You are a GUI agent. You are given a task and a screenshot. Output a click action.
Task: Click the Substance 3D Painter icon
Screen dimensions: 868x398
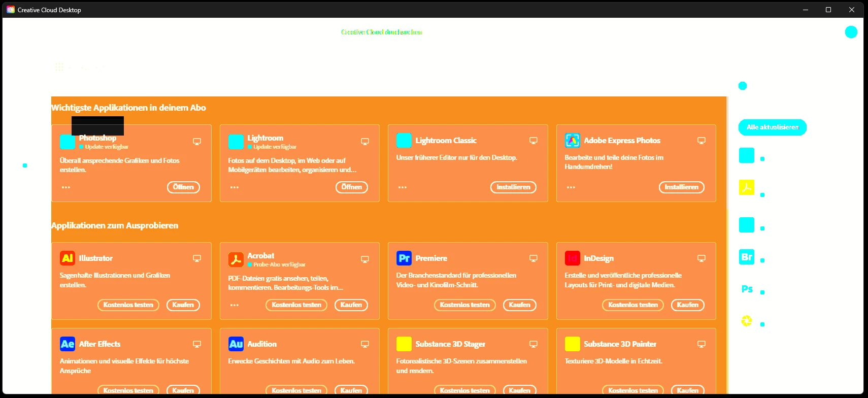[x=573, y=344]
